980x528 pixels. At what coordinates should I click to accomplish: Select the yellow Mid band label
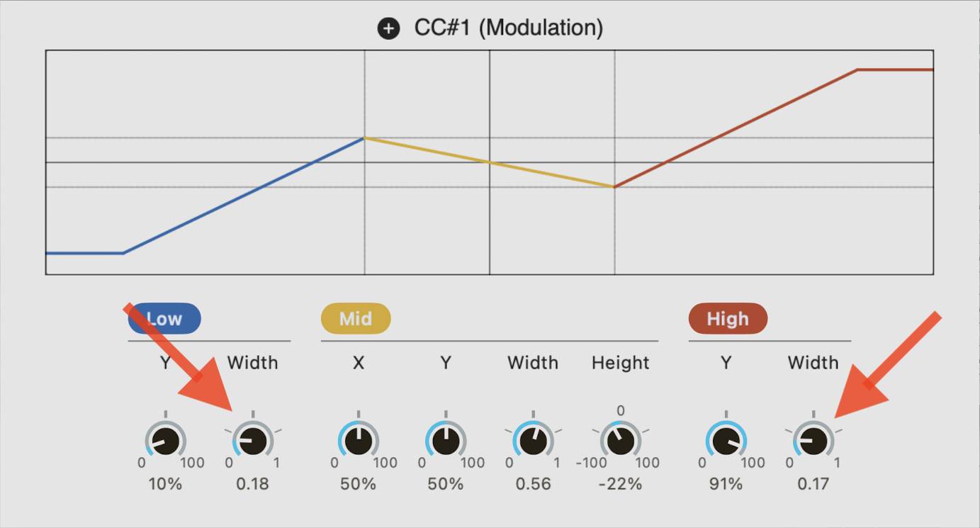(x=356, y=319)
